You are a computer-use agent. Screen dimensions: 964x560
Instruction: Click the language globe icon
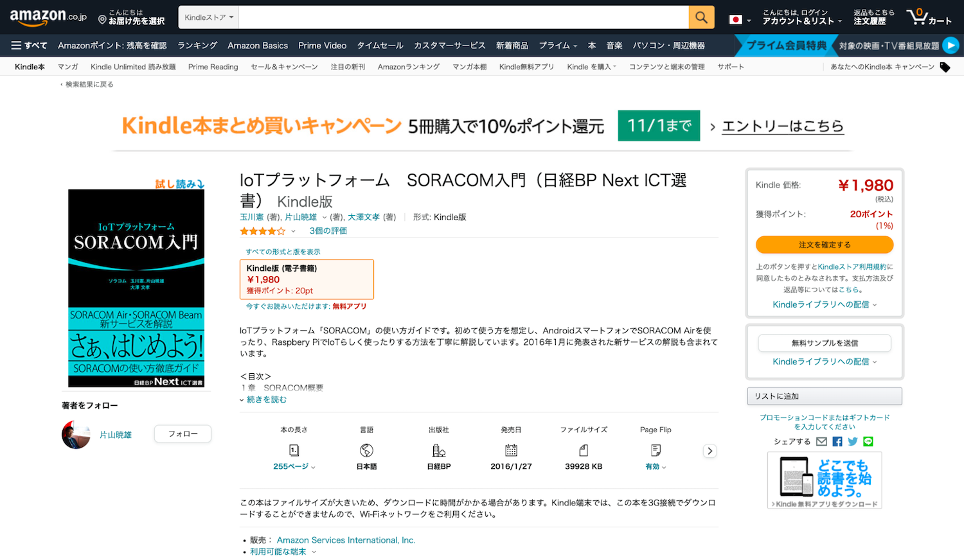pos(367,450)
